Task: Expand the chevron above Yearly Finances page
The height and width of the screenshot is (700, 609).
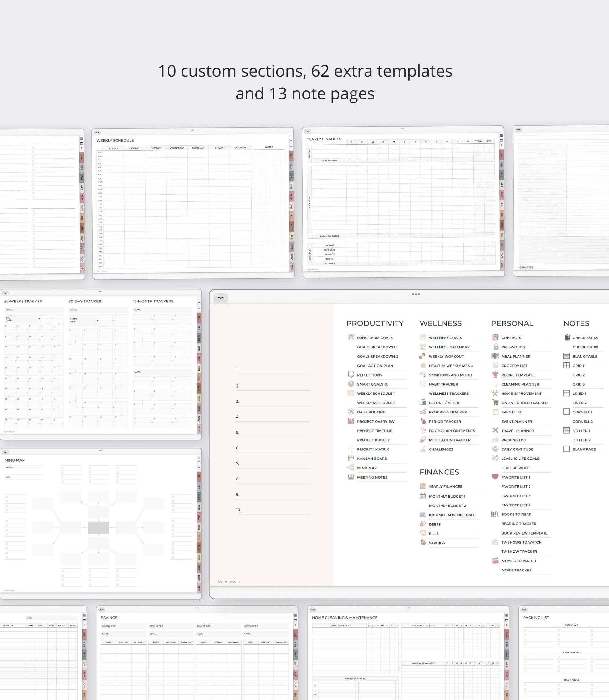Action: point(308,131)
